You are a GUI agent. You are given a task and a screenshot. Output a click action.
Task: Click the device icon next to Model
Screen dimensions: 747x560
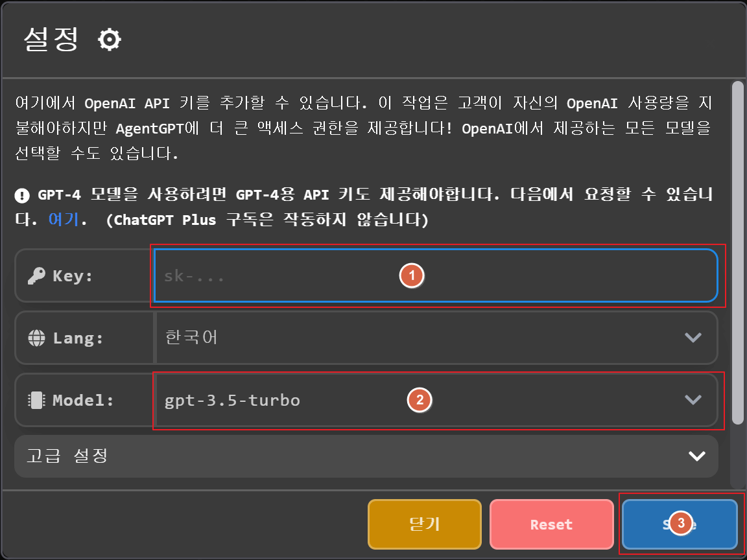[37, 400]
